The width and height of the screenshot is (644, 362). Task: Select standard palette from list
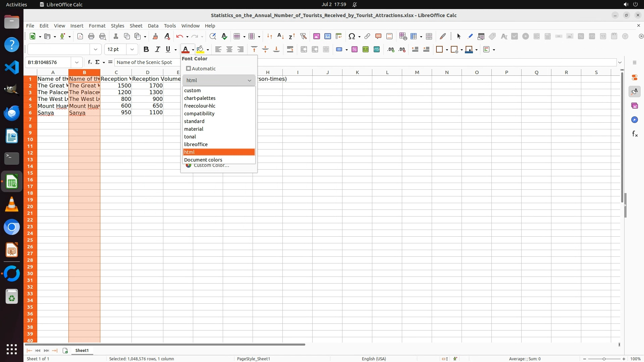point(194,121)
